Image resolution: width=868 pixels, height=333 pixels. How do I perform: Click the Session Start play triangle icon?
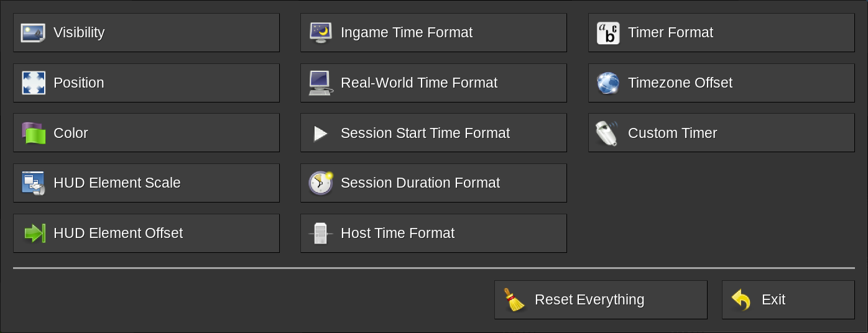pyautogui.click(x=321, y=134)
